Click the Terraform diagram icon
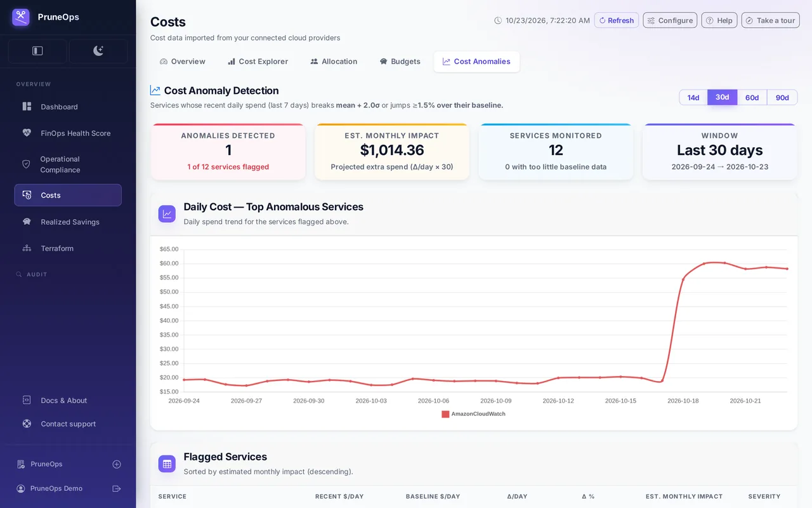 click(x=27, y=248)
